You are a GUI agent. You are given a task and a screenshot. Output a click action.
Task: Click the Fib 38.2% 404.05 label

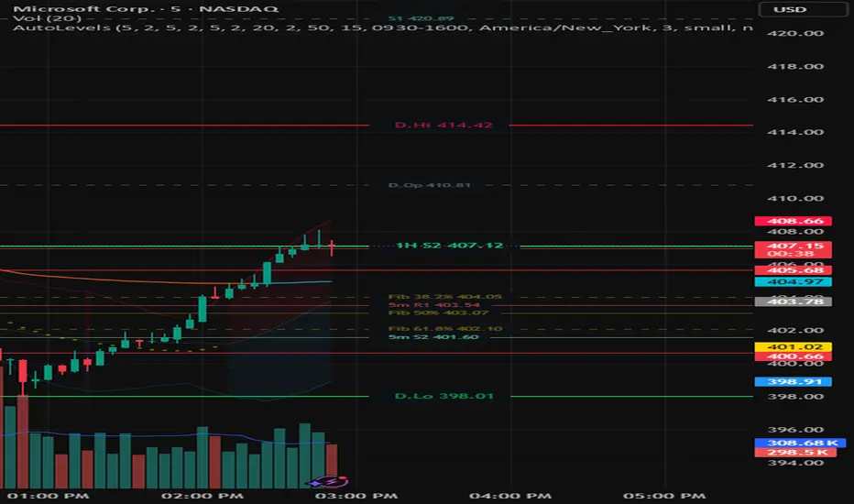tap(445, 297)
